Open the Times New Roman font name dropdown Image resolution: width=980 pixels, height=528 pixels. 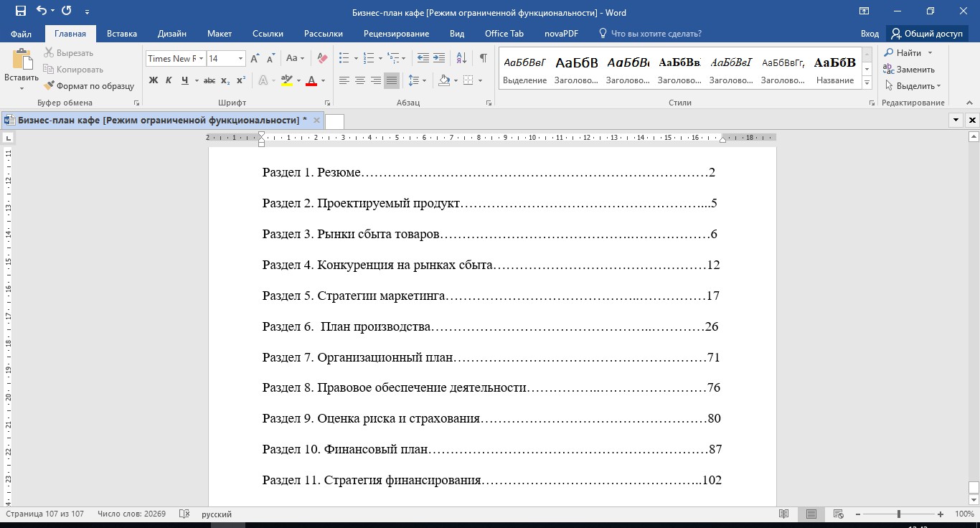point(202,59)
